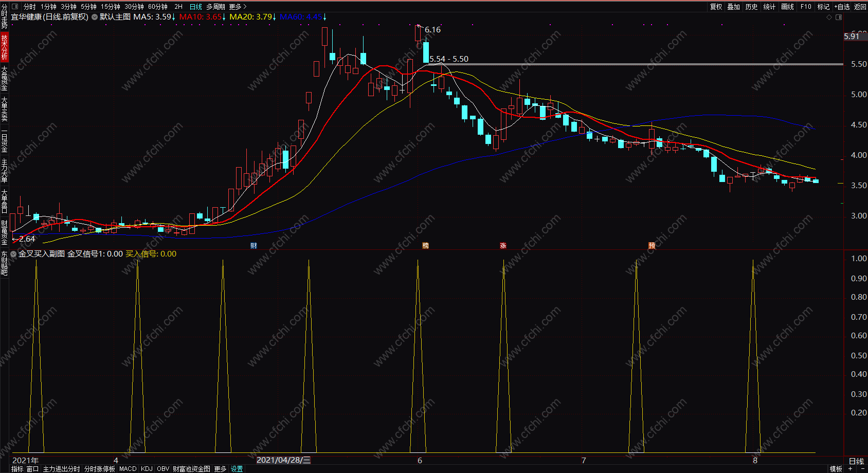Toggle the left sidebar panel icon

(15, 7)
